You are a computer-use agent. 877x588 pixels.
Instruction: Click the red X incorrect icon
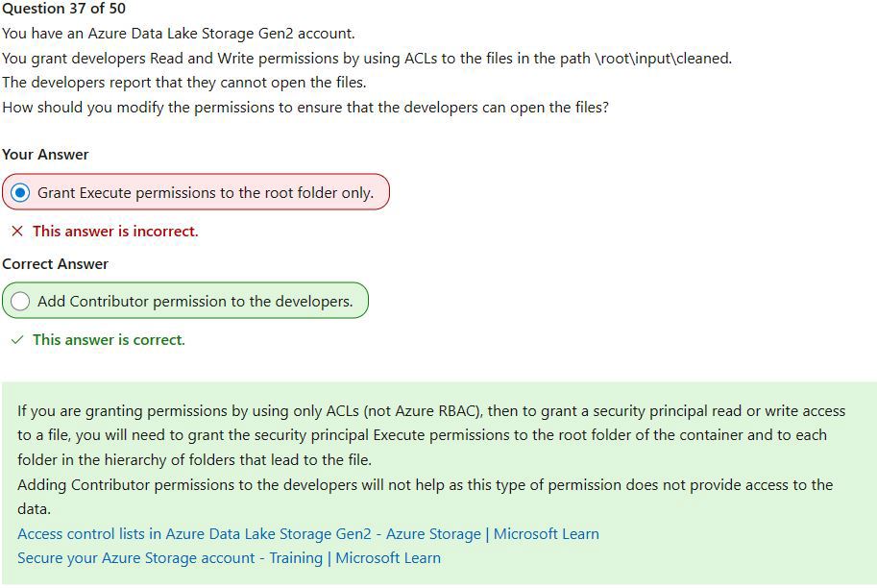point(17,231)
